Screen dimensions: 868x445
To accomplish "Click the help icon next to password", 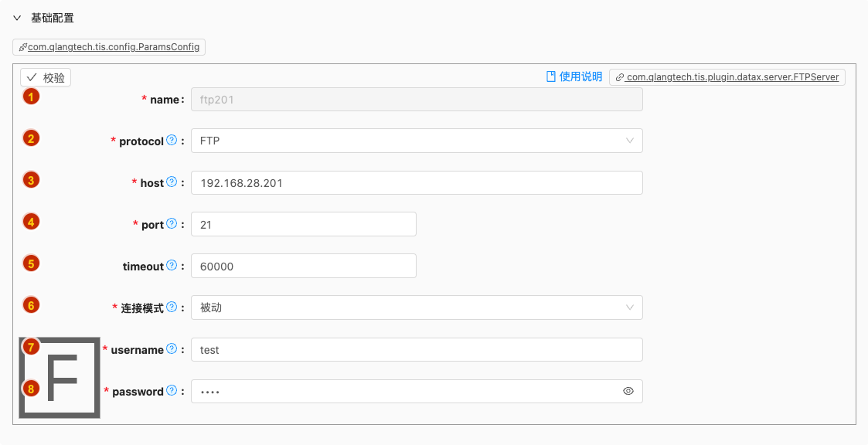I will [172, 391].
